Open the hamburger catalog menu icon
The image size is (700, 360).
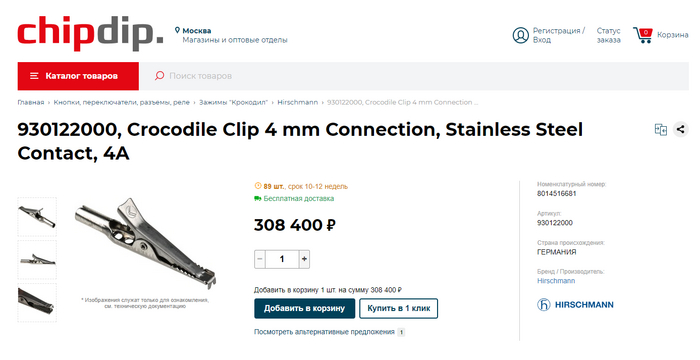34,76
